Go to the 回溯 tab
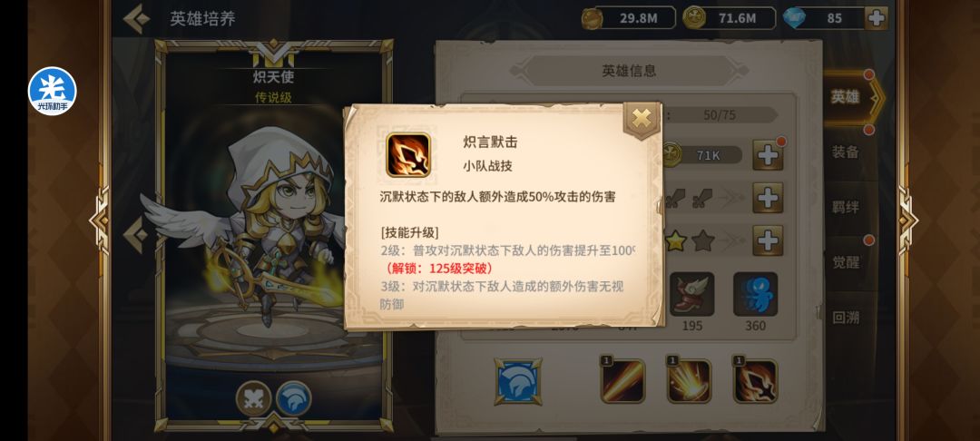Viewport: 980px width, 441px height. pyautogui.click(x=845, y=318)
